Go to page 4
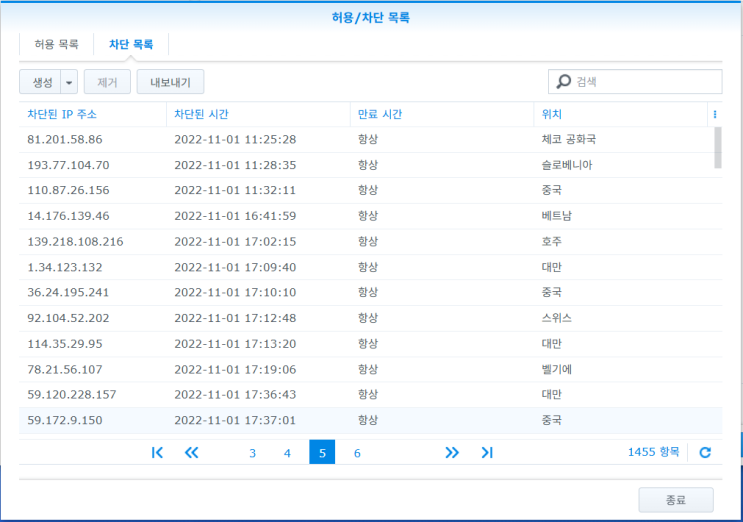This screenshot has width=743, height=522. click(287, 453)
